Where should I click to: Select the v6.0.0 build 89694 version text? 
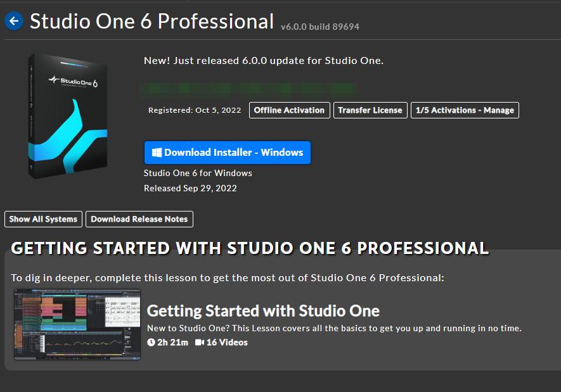320,27
